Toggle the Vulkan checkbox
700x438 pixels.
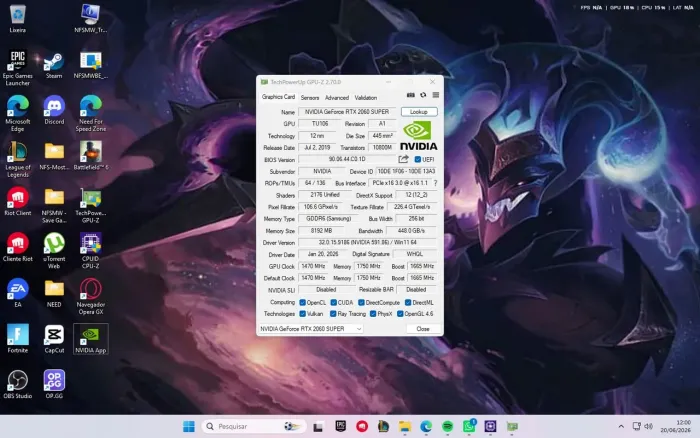point(302,314)
